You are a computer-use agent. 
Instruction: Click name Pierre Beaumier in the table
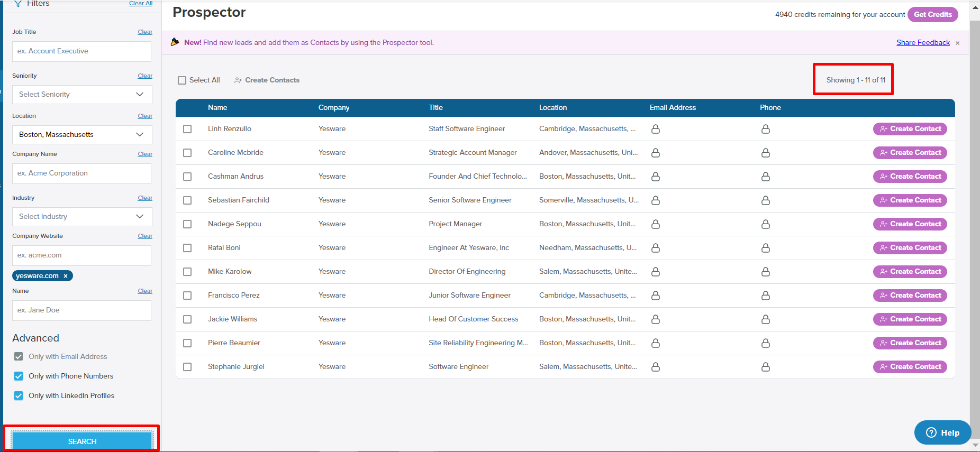pyautogui.click(x=234, y=343)
